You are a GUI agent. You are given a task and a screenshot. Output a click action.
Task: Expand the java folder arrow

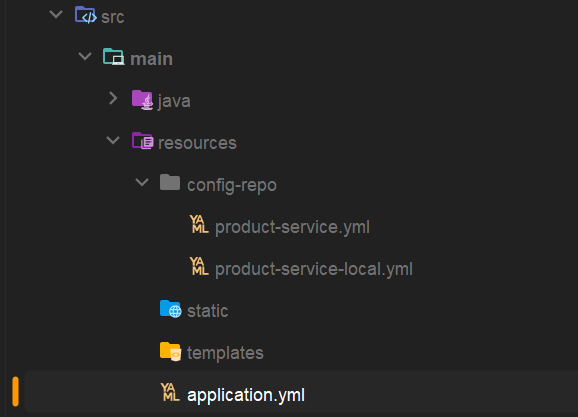pos(113,98)
